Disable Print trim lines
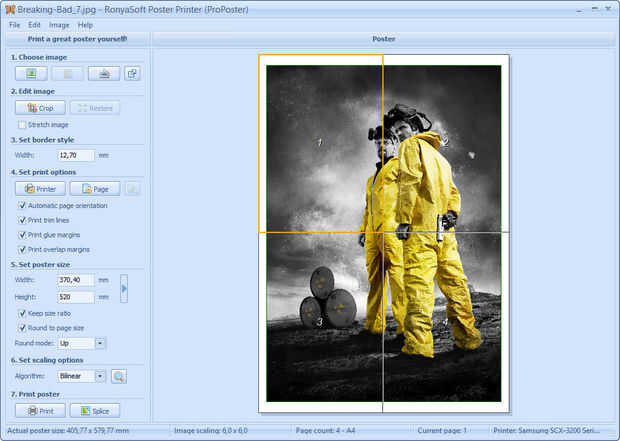The height and width of the screenshot is (441, 620). (22, 220)
